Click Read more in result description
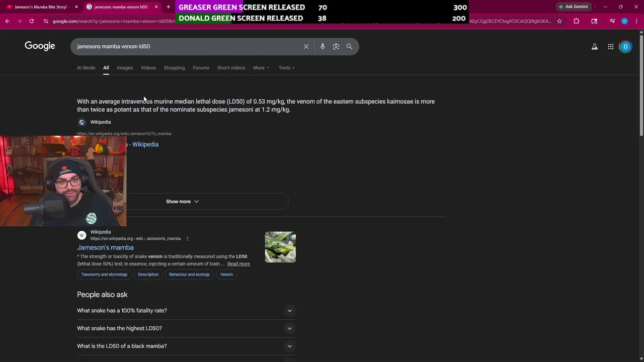This screenshot has height=362, width=644. (x=238, y=264)
